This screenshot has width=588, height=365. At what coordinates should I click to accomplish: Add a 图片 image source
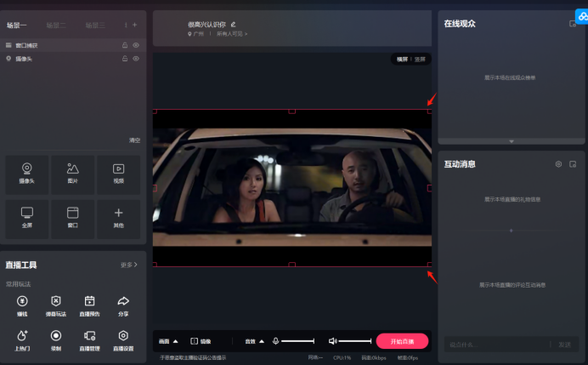pyautogui.click(x=73, y=174)
